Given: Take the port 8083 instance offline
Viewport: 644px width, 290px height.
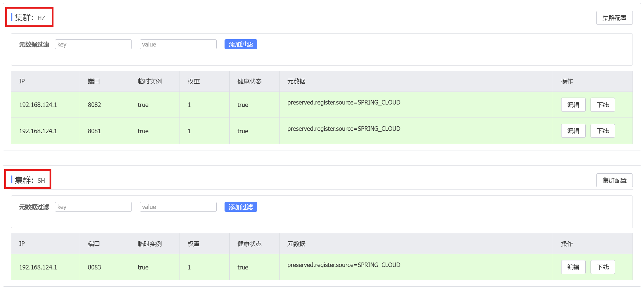Looking at the screenshot, I should point(603,267).
